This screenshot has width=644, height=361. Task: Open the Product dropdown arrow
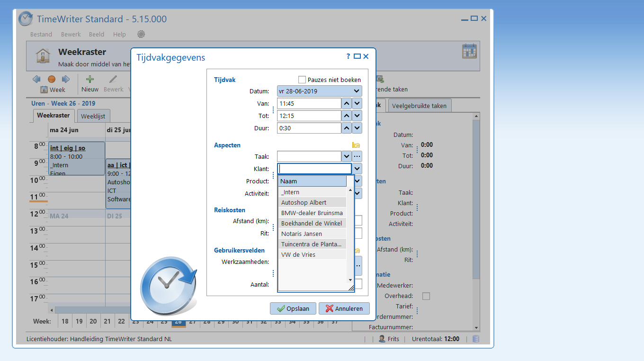[358, 181]
